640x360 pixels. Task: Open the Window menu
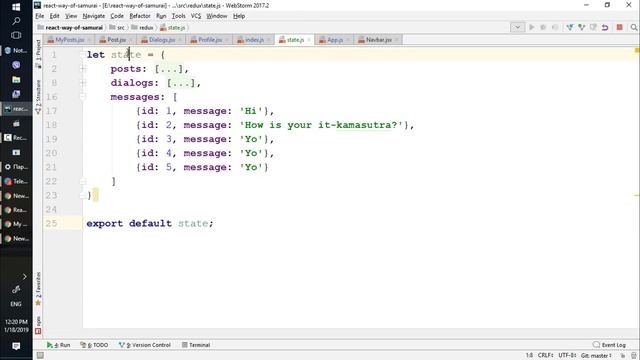click(217, 16)
